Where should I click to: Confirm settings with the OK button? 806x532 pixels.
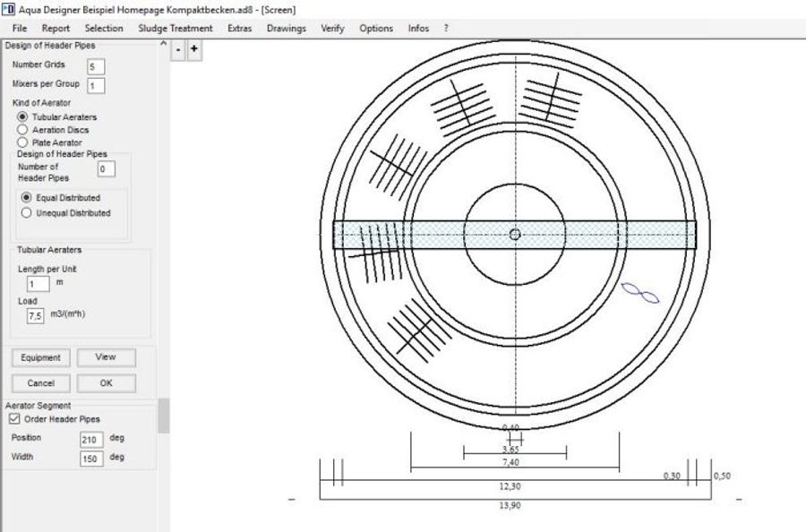pyautogui.click(x=107, y=383)
